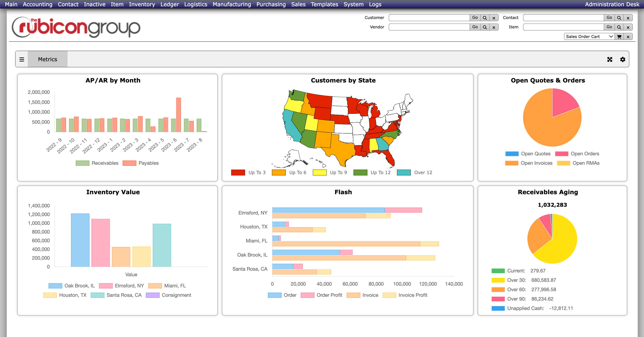
Task: Click the expand dashboard icon
Action: click(x=610, y=59)
